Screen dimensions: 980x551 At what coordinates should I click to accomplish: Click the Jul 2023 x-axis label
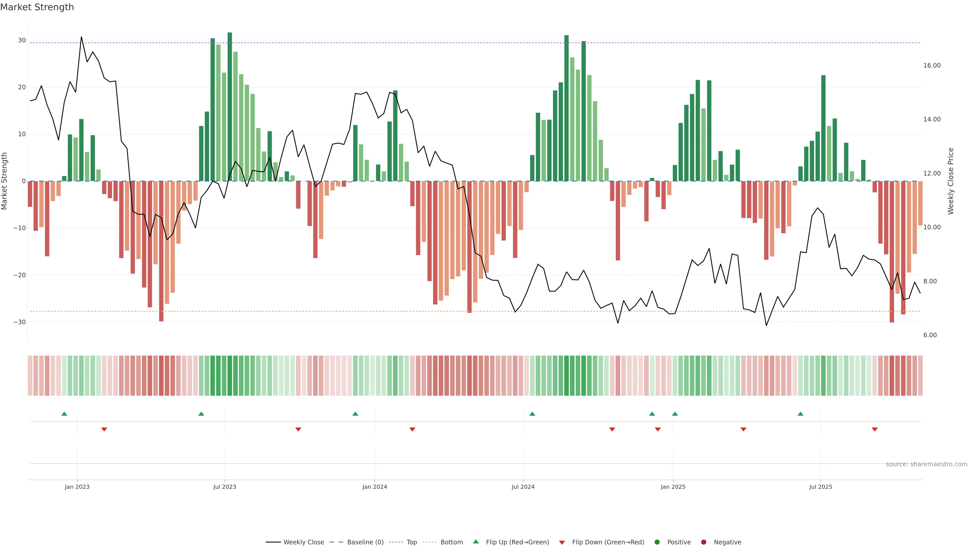[225, 487]
